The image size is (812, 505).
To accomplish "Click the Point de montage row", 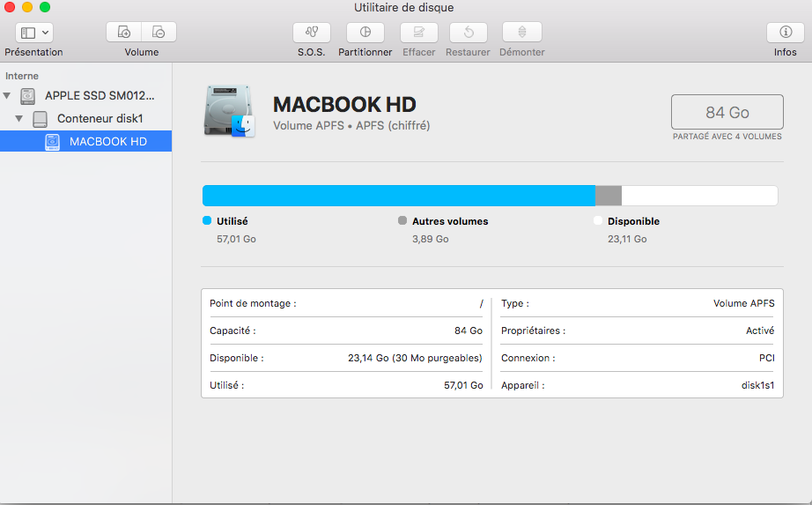I will tap(346, 303).
